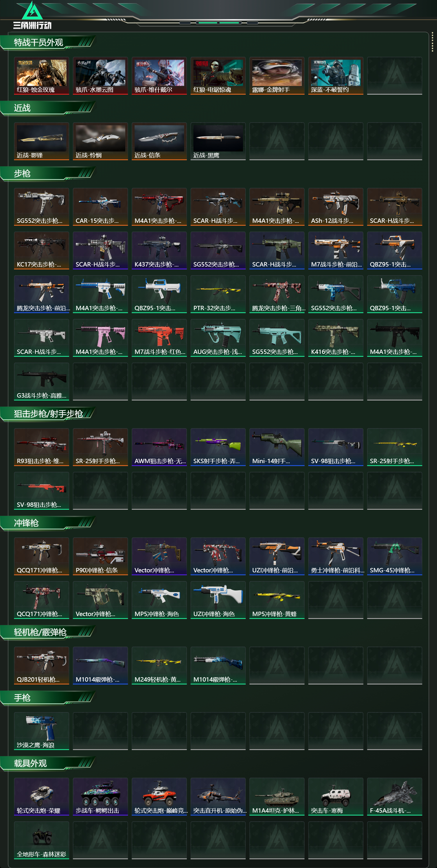437x868 pixels.
Task: Click the P90冲锋枪-信条 skin
Action: point(101,556)
